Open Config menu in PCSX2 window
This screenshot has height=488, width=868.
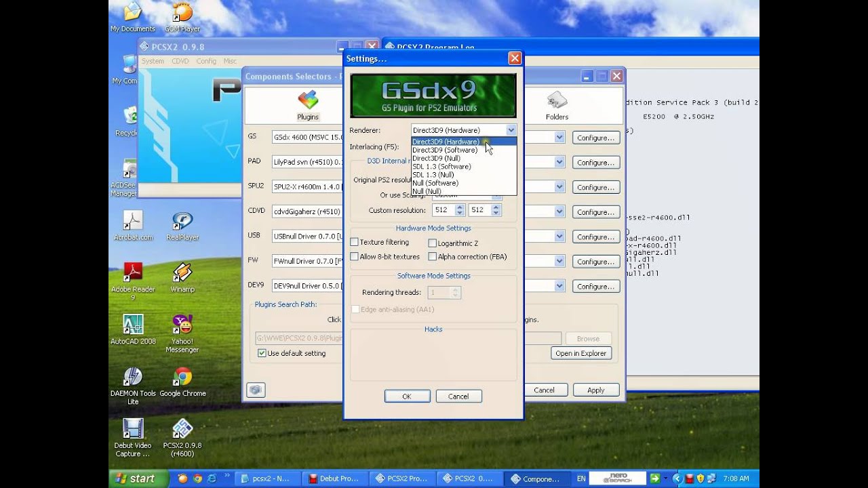[x=206, y=61]
